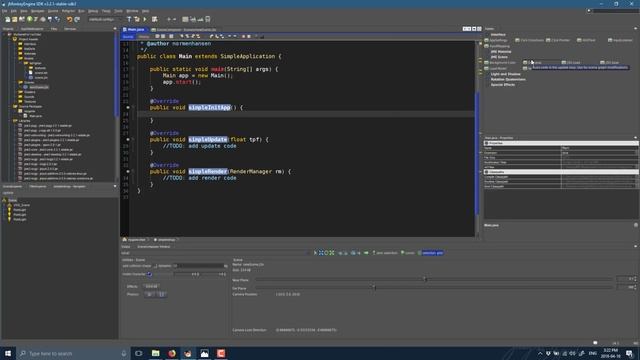The height and width of the screenshot is (360, 640).
Task: Collapse the simpleRender method fold marker
Action: click(x=133, y=171)
